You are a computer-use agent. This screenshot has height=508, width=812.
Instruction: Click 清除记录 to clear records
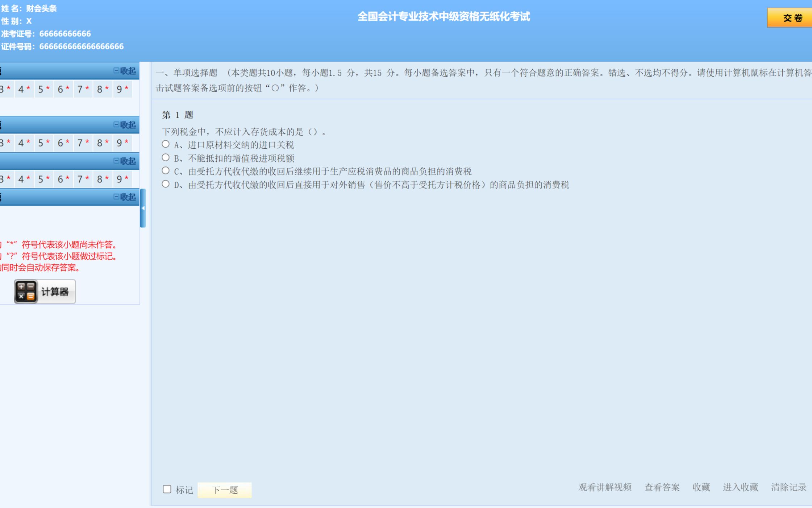(788, 487)
